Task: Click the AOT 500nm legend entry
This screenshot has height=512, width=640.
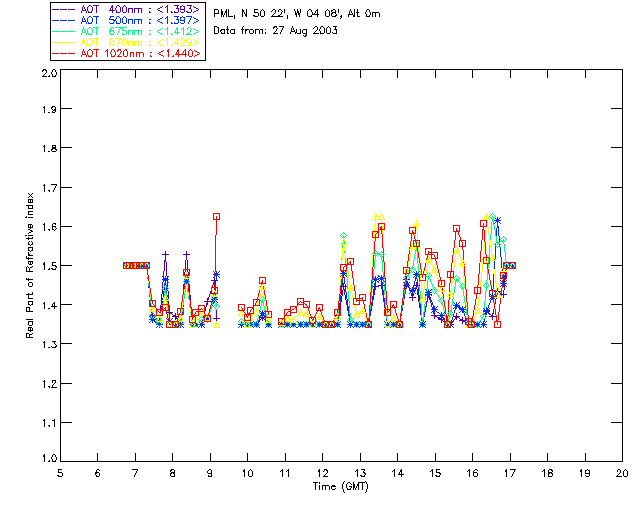Action: click(127, 20)
